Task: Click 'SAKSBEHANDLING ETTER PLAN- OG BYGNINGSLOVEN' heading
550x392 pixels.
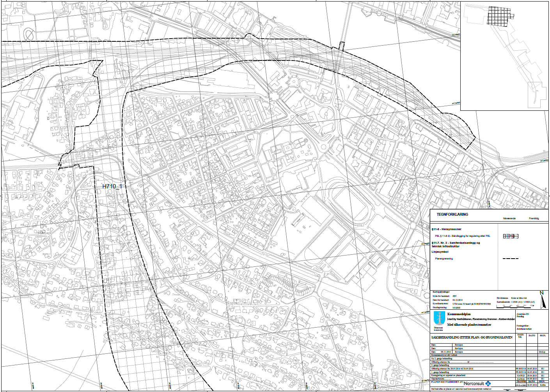Action: pos(472,337)
